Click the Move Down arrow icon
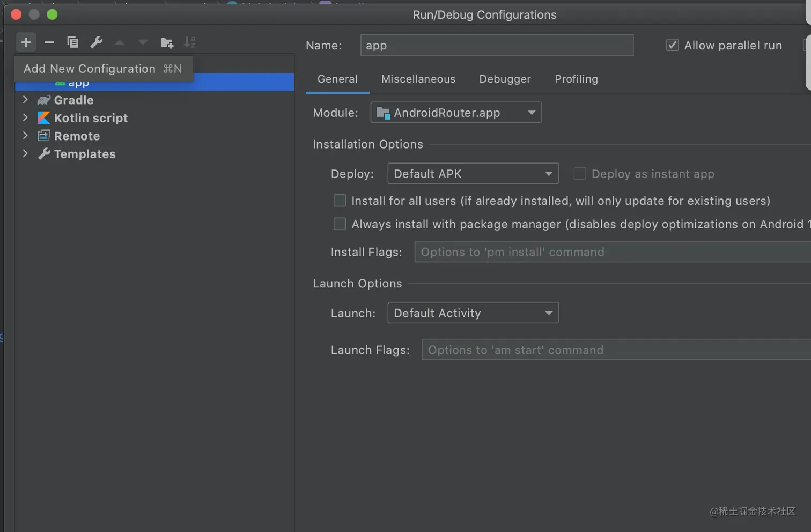811x532 pixels. pos(143,42)
